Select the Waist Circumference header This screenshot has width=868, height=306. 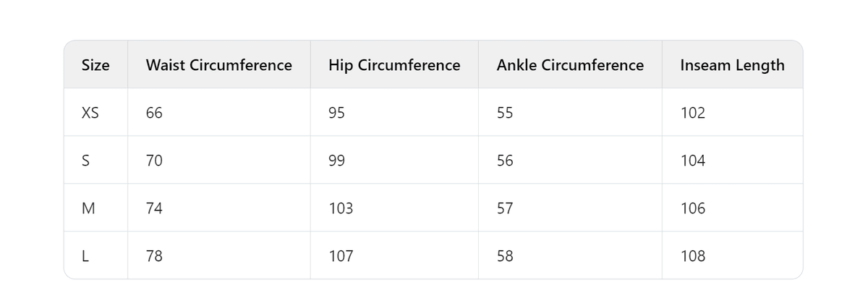coord(219,65)
